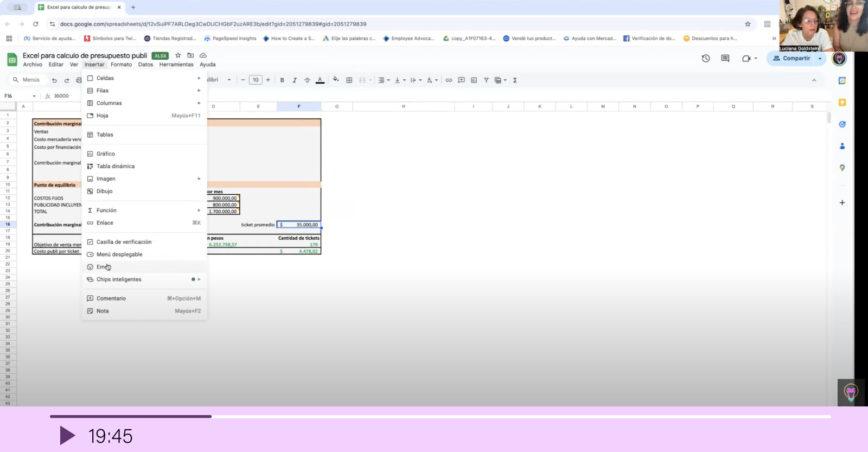868x452 pixels.
Task: Open the comments panel icon
Action: [725, 58]
